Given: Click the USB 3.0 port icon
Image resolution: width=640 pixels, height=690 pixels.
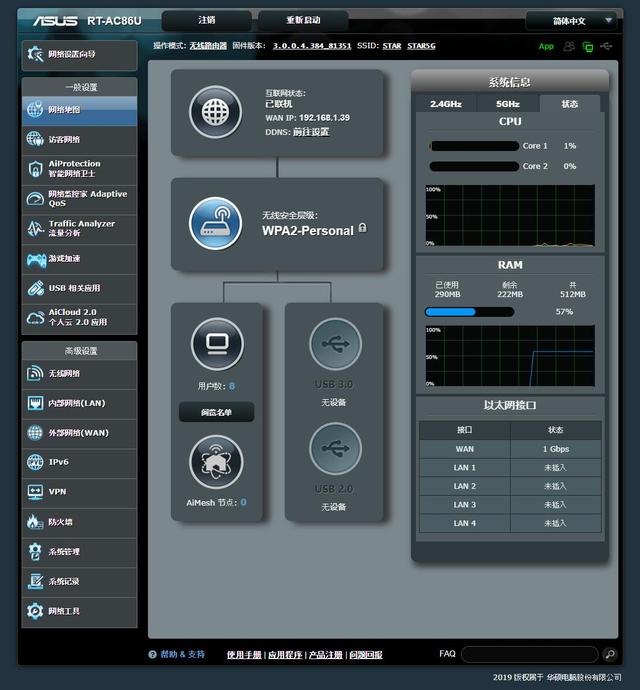Looking at the screenshot, I should pyautogui.click(x=335, y=344).
